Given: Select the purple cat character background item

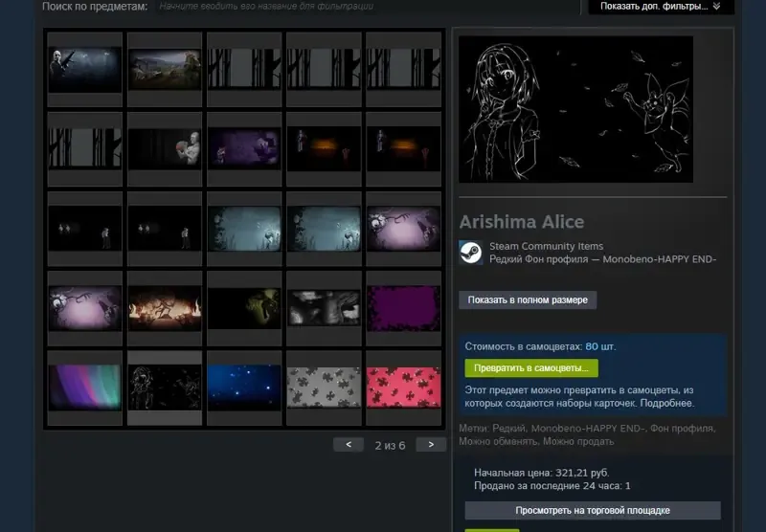Looking at the screenshot, I should (x=244, y=149).
